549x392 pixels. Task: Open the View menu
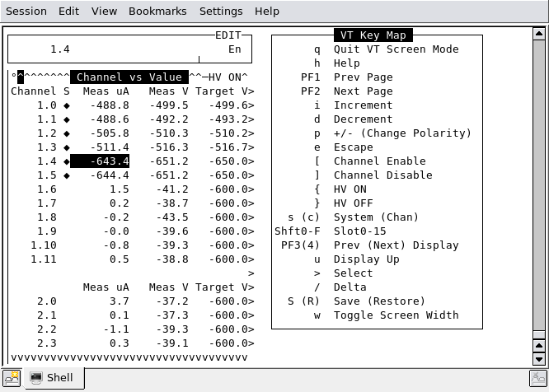pos(104,12)
